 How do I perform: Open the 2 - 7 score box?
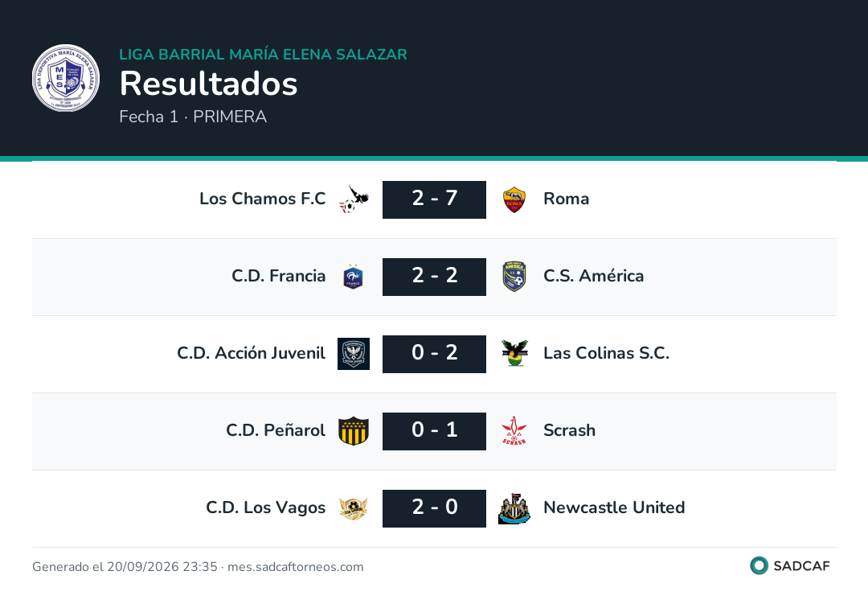(x=435, y=199)
